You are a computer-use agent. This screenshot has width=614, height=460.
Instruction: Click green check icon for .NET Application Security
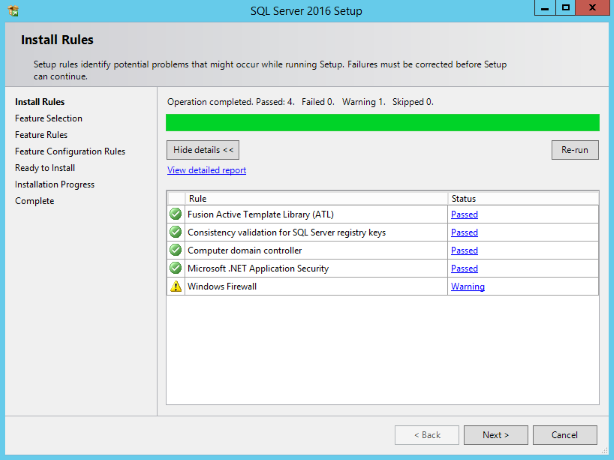(175, 268)
